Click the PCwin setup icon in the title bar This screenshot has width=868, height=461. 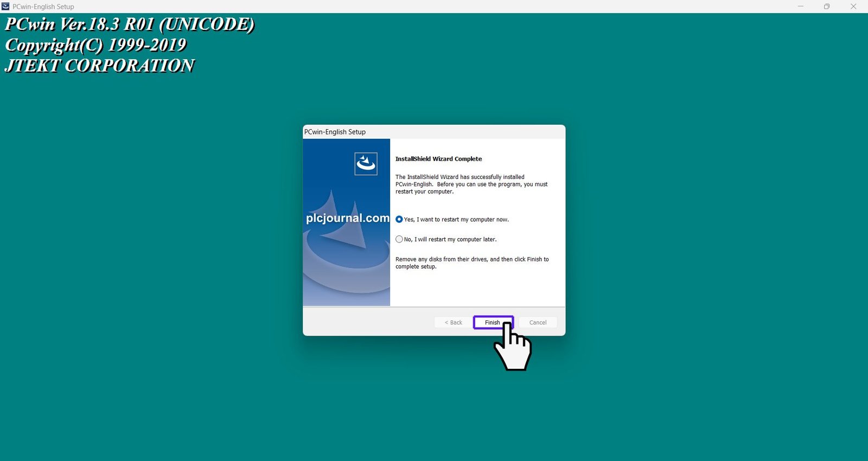[x=5, y=7]
